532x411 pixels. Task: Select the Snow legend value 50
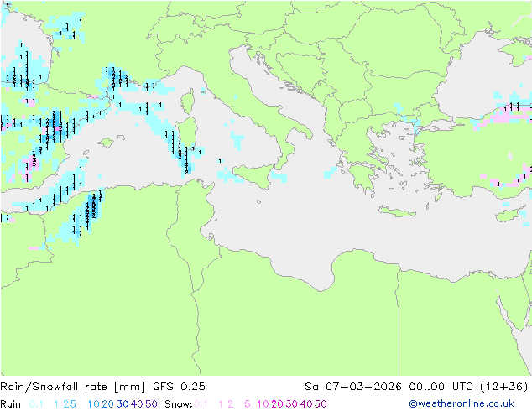coord(321,404)
